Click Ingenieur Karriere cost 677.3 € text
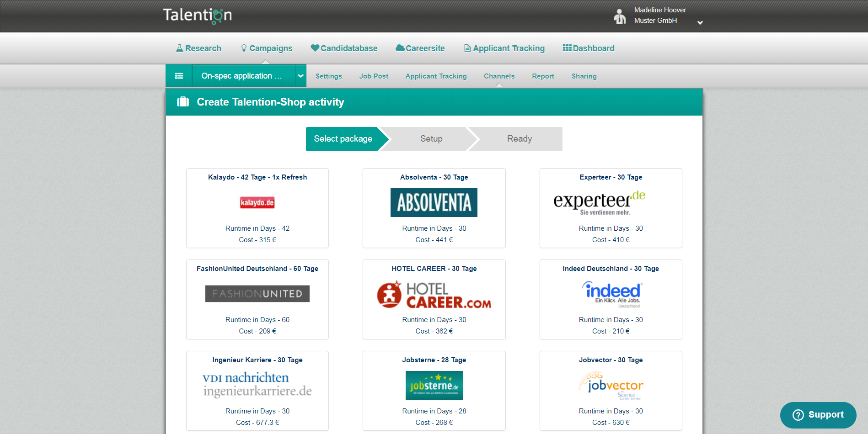Screen dimensions: 868x434 (x=257, y=423)
